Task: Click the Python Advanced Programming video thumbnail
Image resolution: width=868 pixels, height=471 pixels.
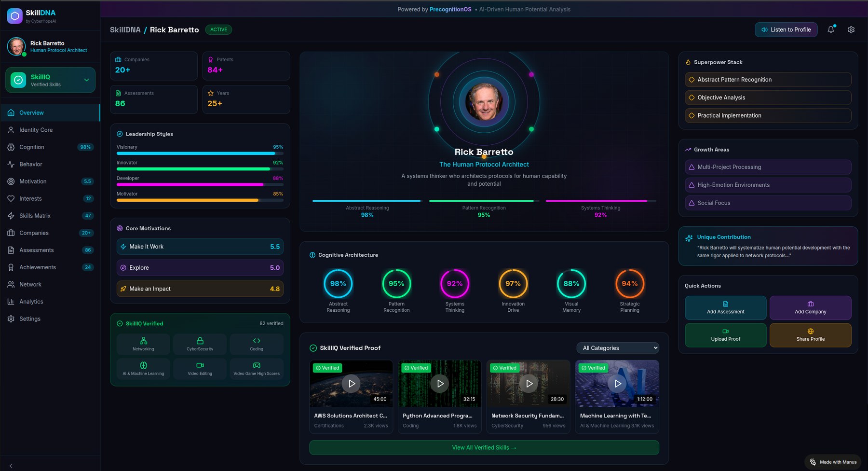Action: pos(440,384)
